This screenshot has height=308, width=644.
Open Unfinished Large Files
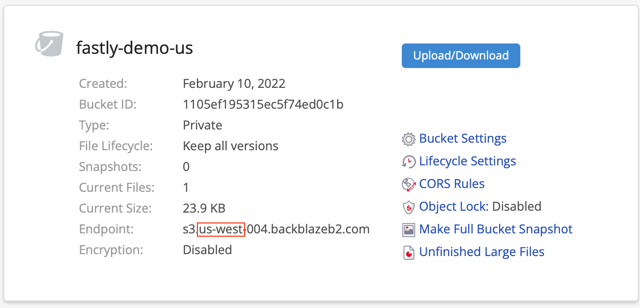(x=481, y=252)
